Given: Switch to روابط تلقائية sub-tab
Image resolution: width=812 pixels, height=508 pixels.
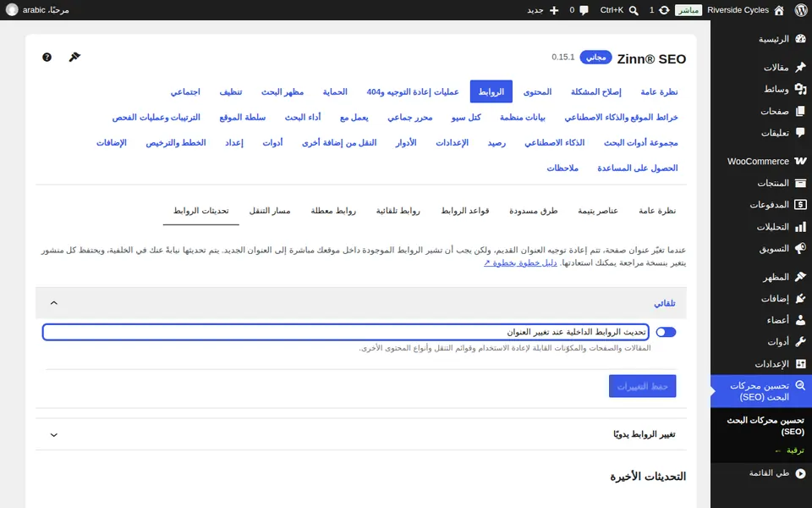Looking at the screenshot, I should 398,211.
